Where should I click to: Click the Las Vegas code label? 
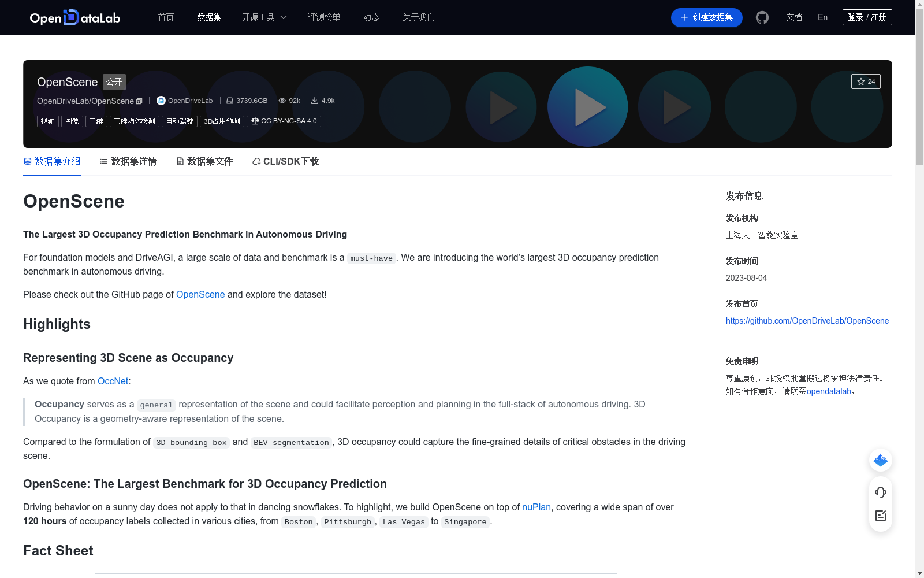[x=404, y=522]
